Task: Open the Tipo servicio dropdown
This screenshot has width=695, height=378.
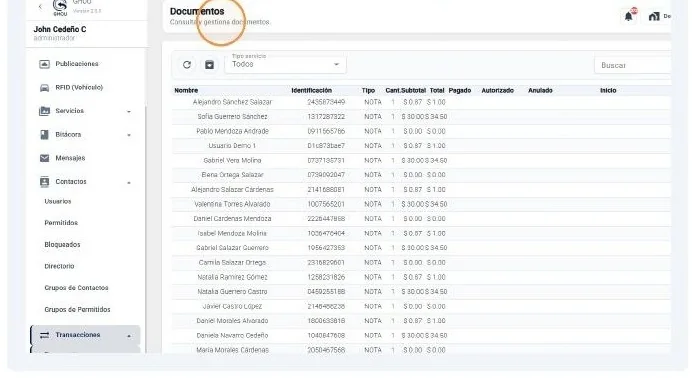Action: click(285, 65)
